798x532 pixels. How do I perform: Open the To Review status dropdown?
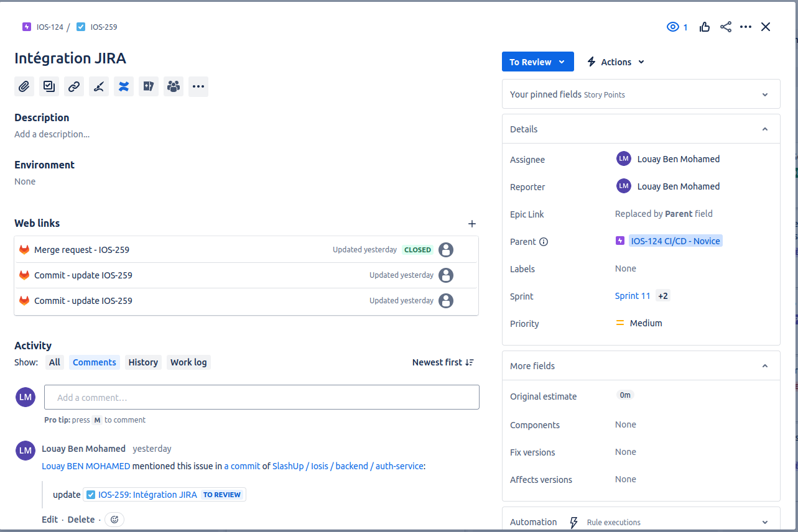click(537, 62)
